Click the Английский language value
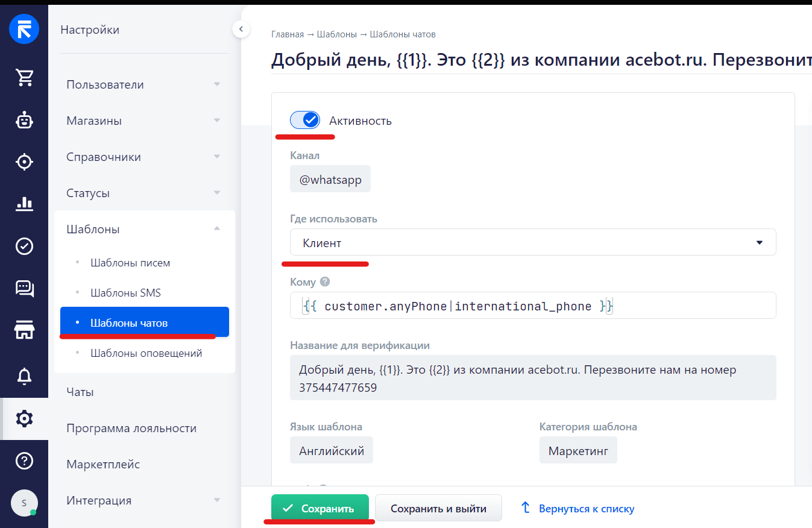Image resolution: width=812 pixels, height=528 pixels. click(332, 450)
